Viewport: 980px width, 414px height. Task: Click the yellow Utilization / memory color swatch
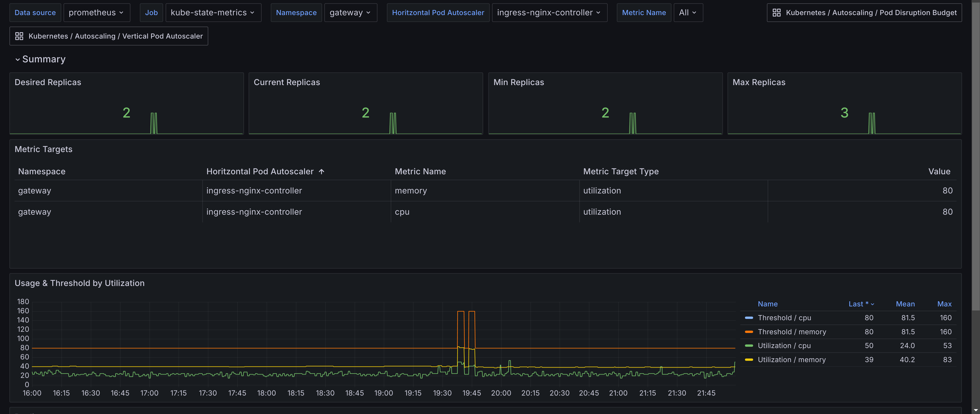[x=749, y=360]
